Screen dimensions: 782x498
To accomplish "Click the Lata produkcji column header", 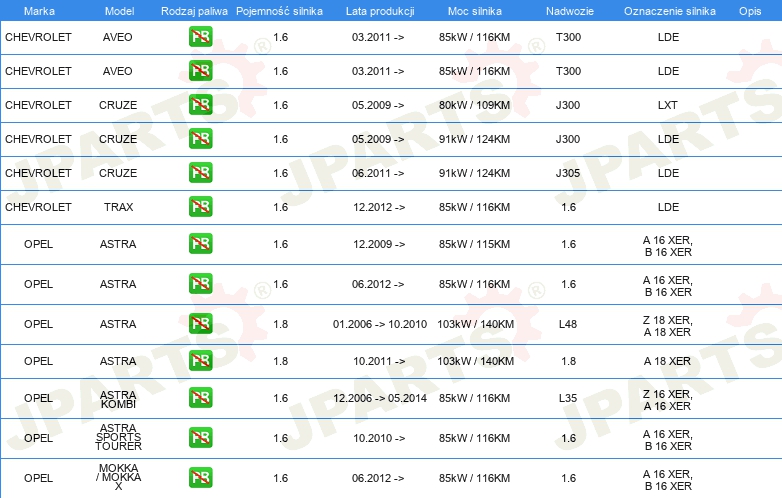I will coord(380,11).
